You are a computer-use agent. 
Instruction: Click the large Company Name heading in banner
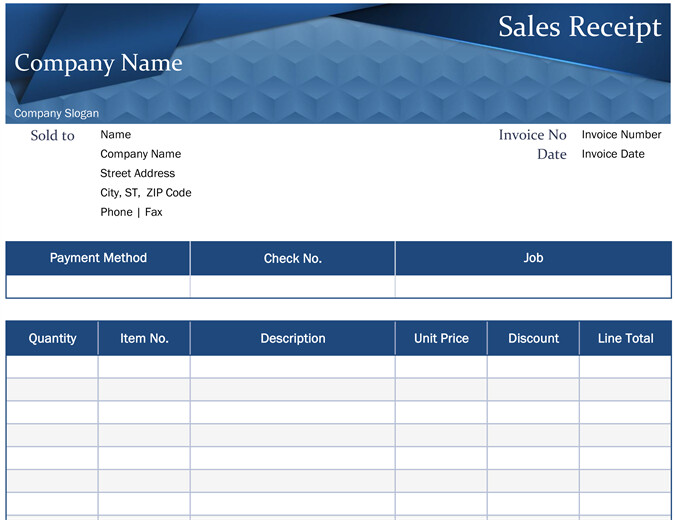coord(98,63)
